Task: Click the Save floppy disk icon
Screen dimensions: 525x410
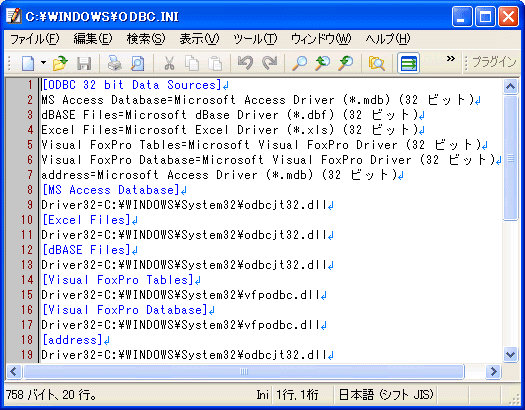Action: (84, 63)
